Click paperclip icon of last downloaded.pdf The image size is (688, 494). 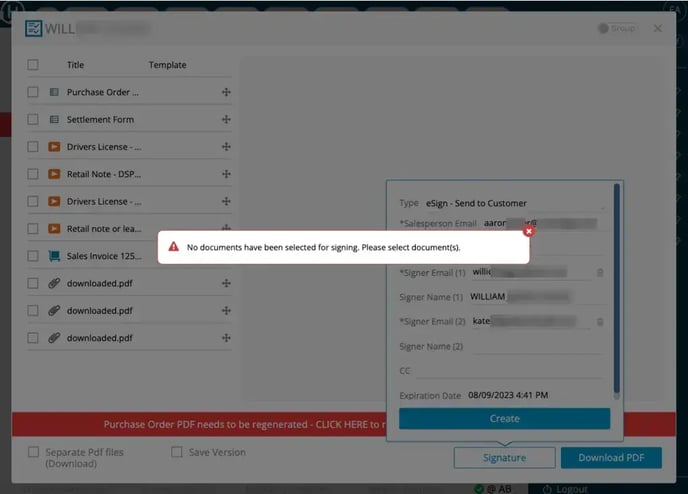pyautogui.click(x=54, y=338)
